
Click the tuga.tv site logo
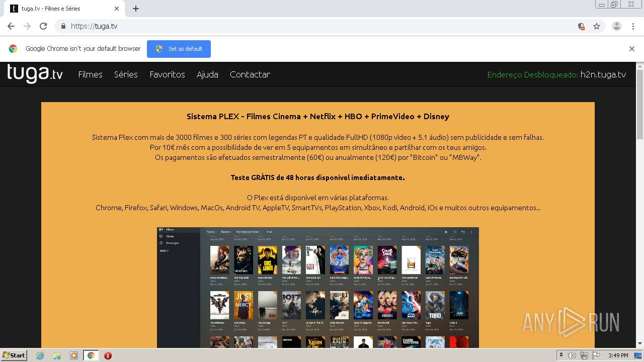click(35, 74)
